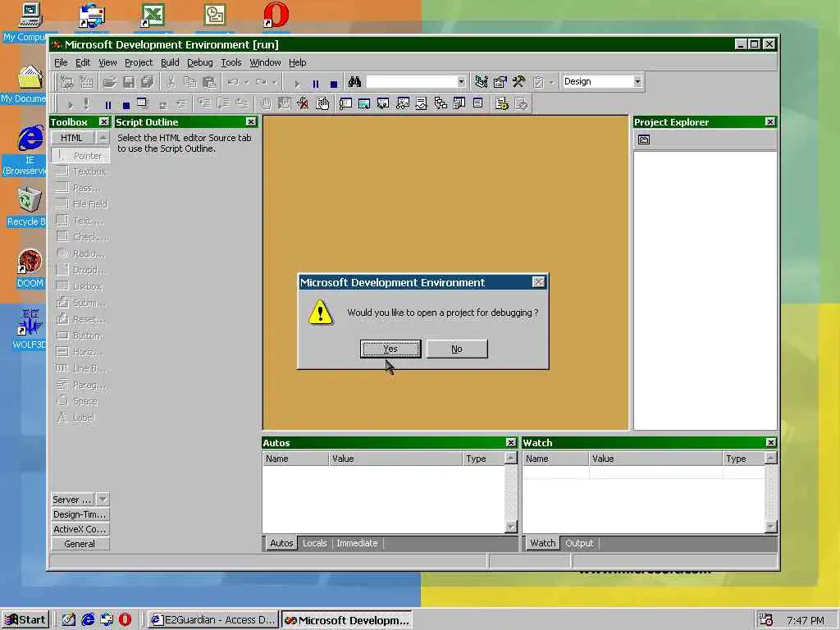Click the scroll-up arrow in Autos panel

(511, 458)
